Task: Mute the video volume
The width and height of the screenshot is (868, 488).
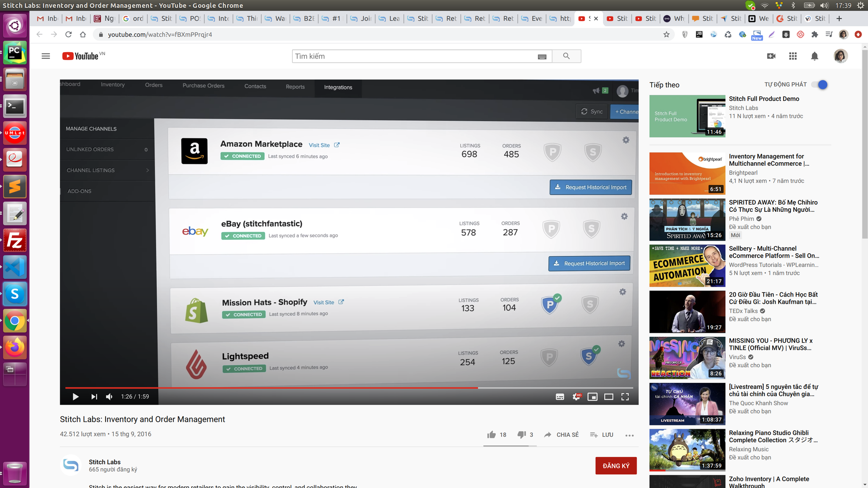Action: [109, 397]
